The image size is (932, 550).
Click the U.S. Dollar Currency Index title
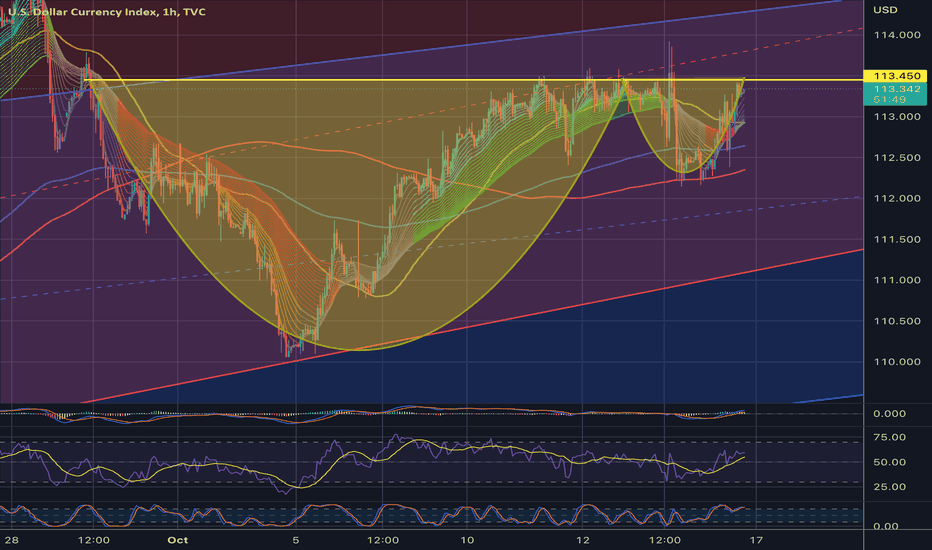coord(107,12)
